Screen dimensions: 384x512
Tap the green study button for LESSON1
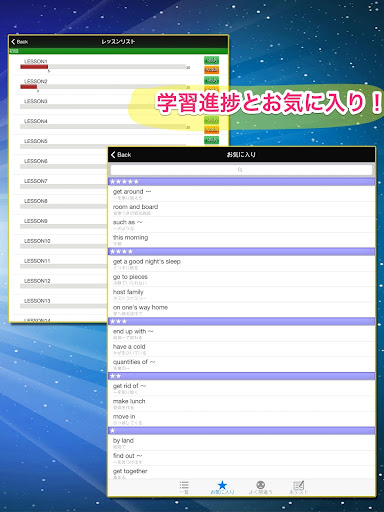point(211,60)
